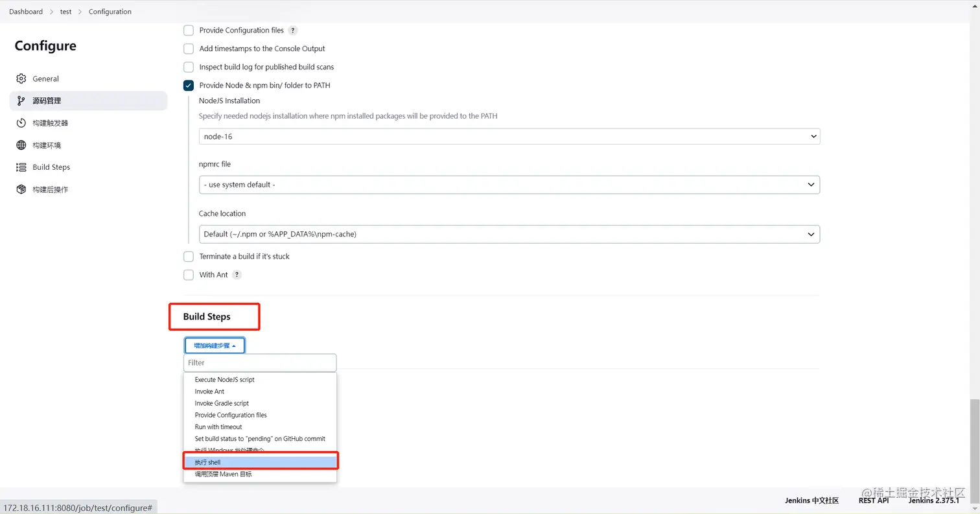The width and height of the screenshot is (980, 514).
Task: Open help for Provide Configuration files
Action: pos(293,30)
